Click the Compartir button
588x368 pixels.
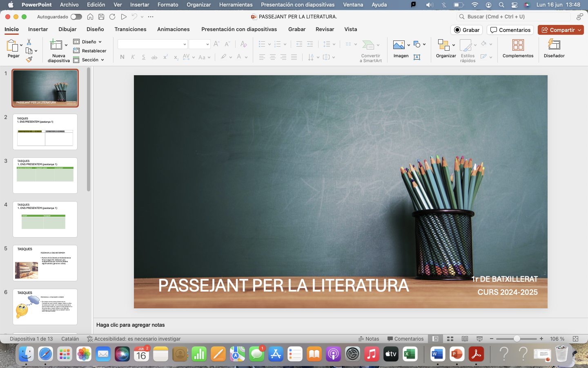click(x=560, y=30)
